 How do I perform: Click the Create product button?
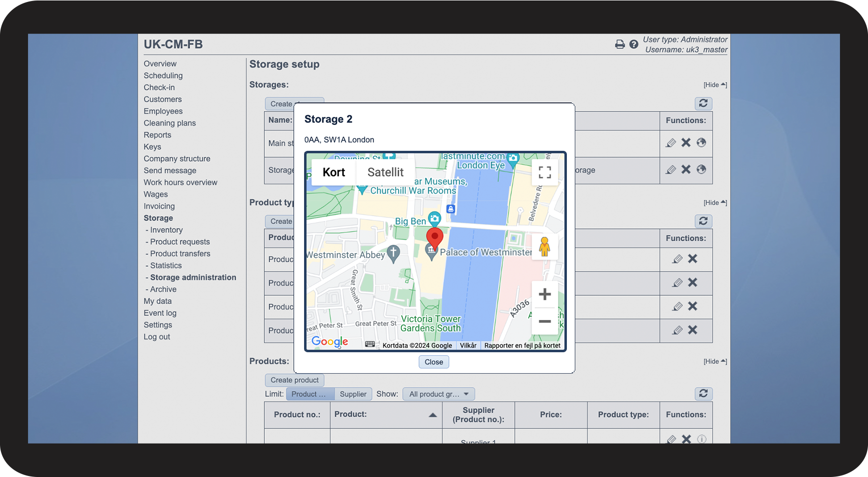tap(294, 380)
